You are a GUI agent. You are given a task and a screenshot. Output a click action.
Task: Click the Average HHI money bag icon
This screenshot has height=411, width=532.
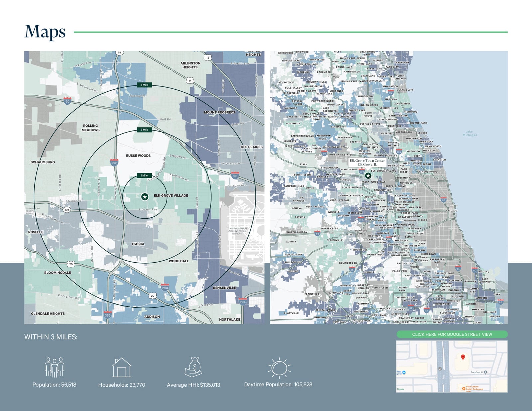193,367
